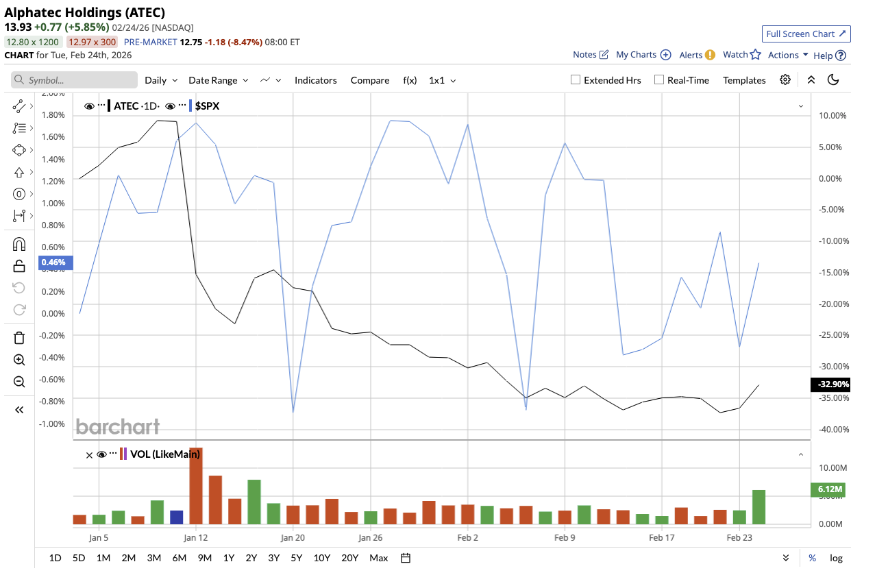Screen dimensions: 888x588
Task: Open the Compare menu
Action: pyautogui.click(x=370, y=80)
